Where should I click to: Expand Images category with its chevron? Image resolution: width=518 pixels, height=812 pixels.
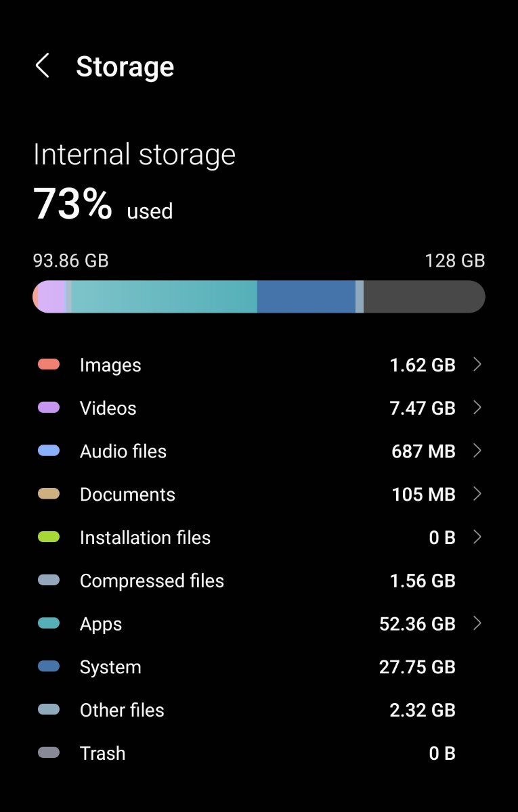477,365
